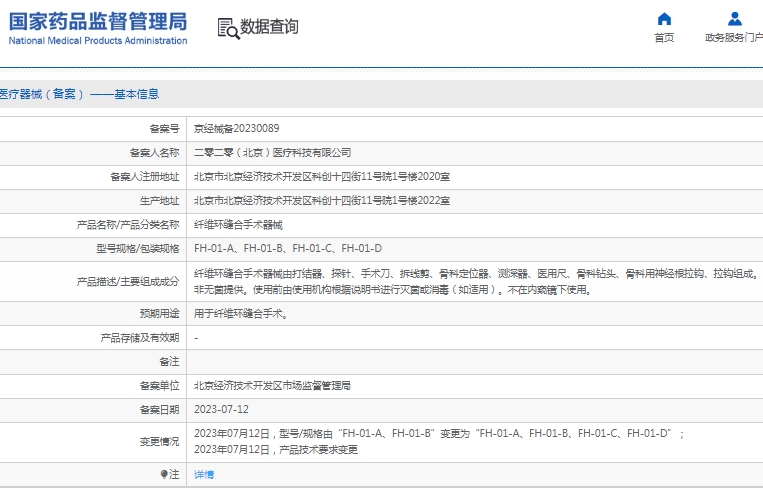Select change line about 型号/规格 变更

(x=439, y=434)
